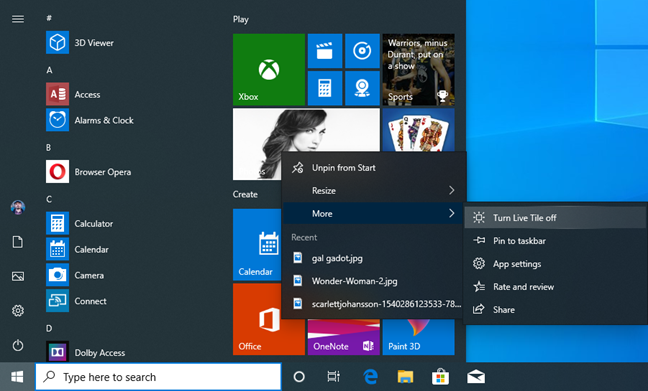Launch the Camera app

click(89, 275)
